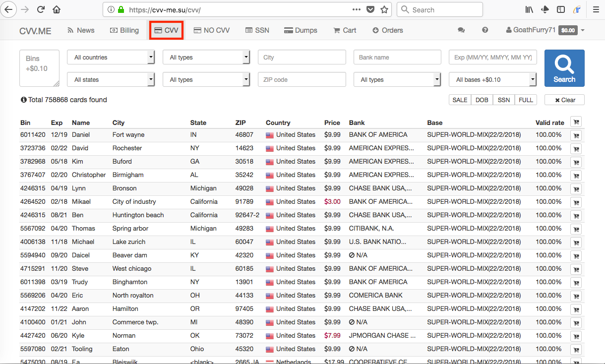Screen dimensions: 605x364
Task: Click the blue Search button
Action: 564,68
